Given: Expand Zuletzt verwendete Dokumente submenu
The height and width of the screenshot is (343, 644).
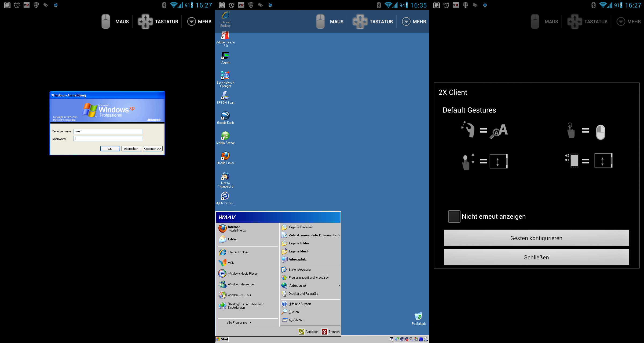Looking at the screenshot, I should 310,235.
